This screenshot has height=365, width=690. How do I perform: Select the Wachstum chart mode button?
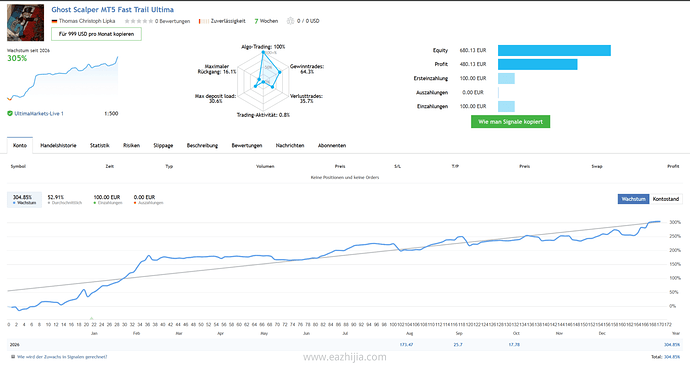click(633, 199)
